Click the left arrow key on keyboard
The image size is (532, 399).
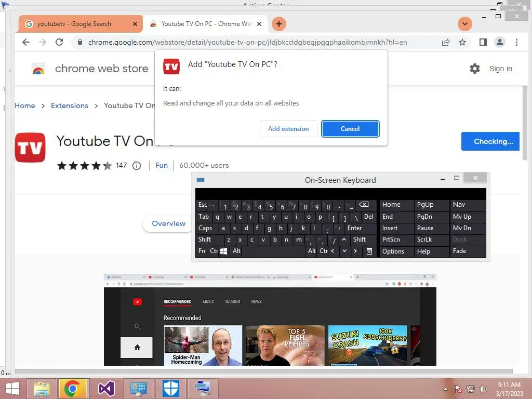point(332,251)
